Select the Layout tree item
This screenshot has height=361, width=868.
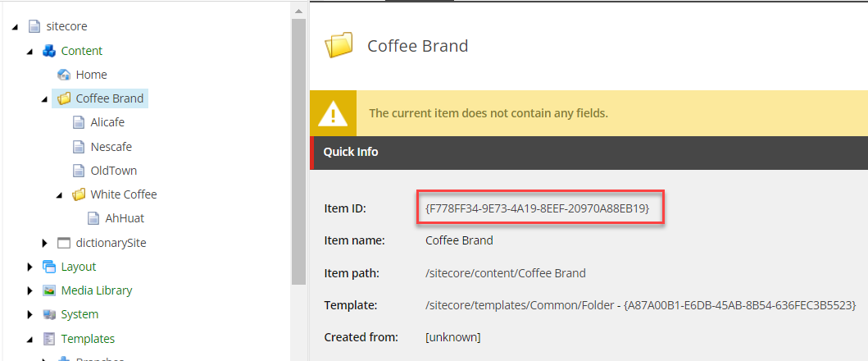(x=79, y=267)
